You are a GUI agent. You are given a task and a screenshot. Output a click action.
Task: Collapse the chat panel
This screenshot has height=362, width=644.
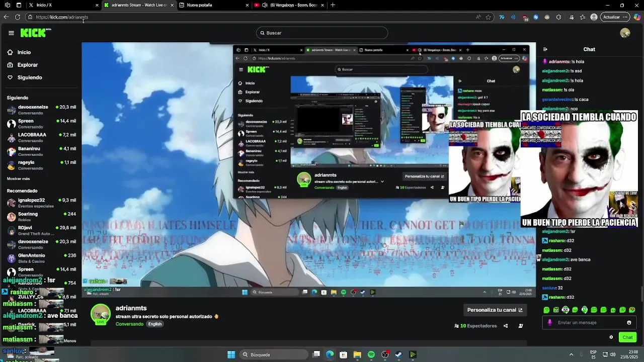tap(545, 49)
